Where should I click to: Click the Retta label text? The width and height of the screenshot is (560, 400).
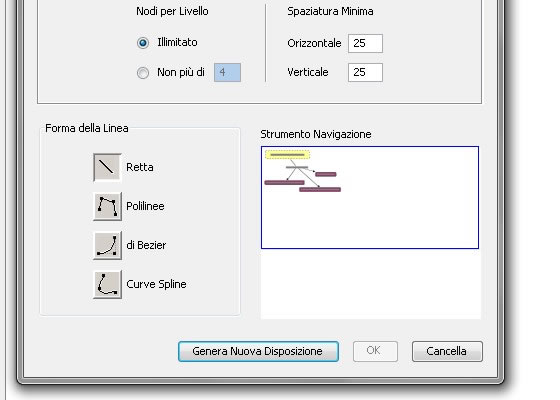pyautogui.click(x=140, y=167)
